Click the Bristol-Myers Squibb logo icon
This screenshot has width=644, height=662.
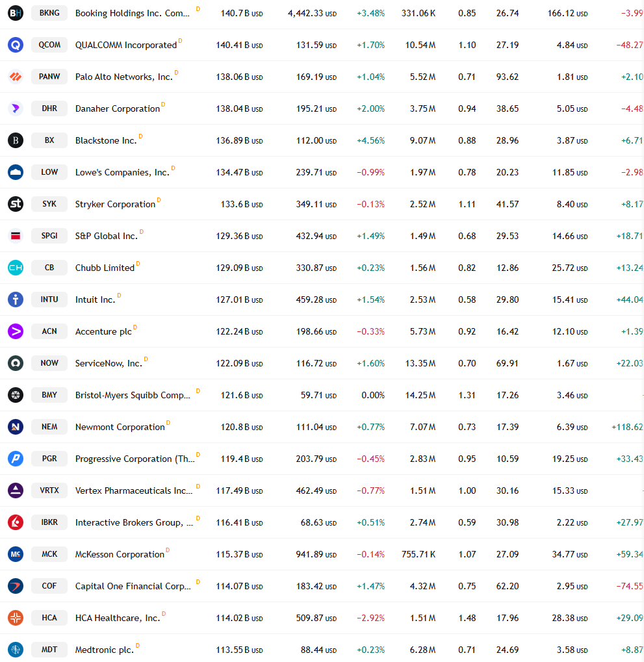16,395
